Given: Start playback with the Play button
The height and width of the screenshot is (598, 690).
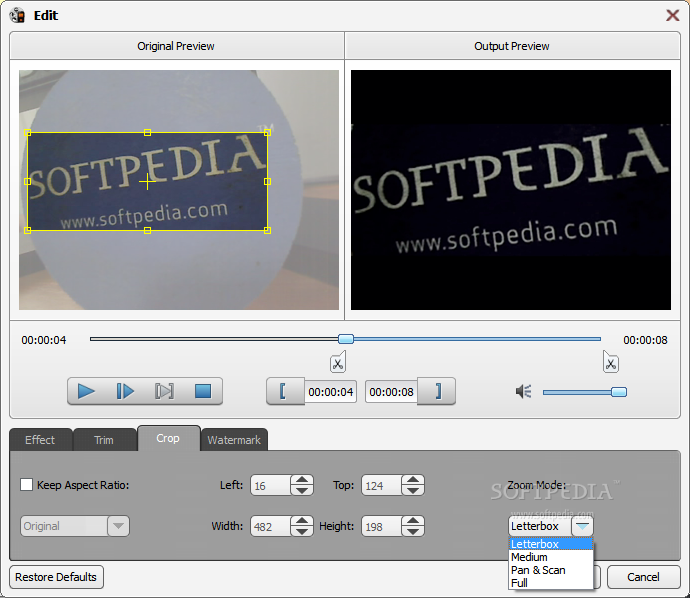Looking at the screenshot, I should point(86,391).
